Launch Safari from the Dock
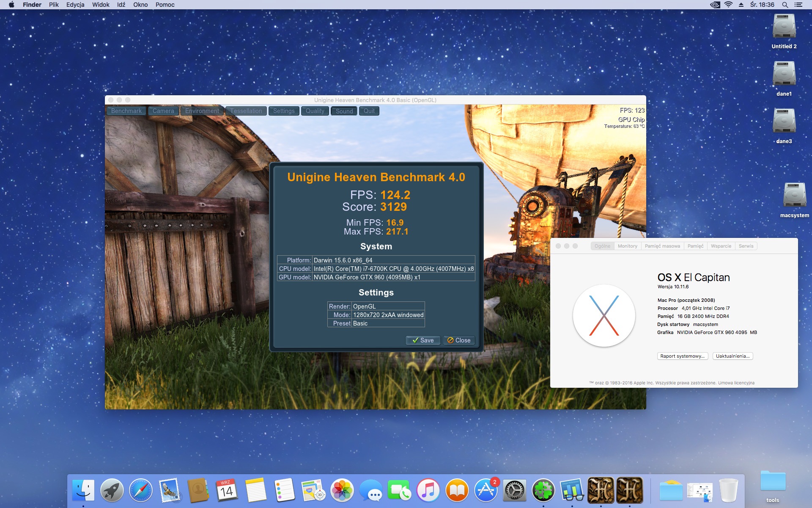The height and width of the screenshot is (508, 812). [140, 491]
